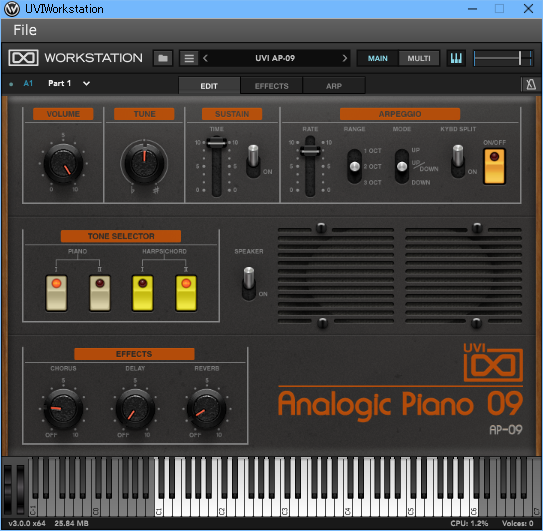Click the Arpeggio Rate slider handle
Image resolution: width=543 pixels, height=531 pixels.
pyautogui.click(x=310, y=151)
